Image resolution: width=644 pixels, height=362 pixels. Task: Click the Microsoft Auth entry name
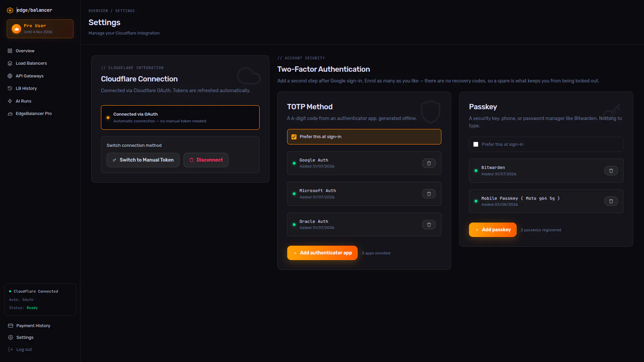pos(318,191)
